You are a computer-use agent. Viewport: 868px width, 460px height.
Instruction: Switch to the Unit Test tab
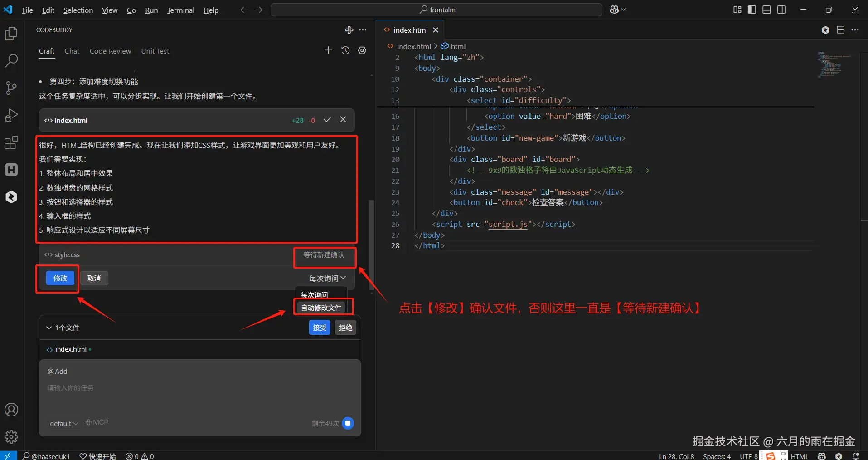point(155,51)
